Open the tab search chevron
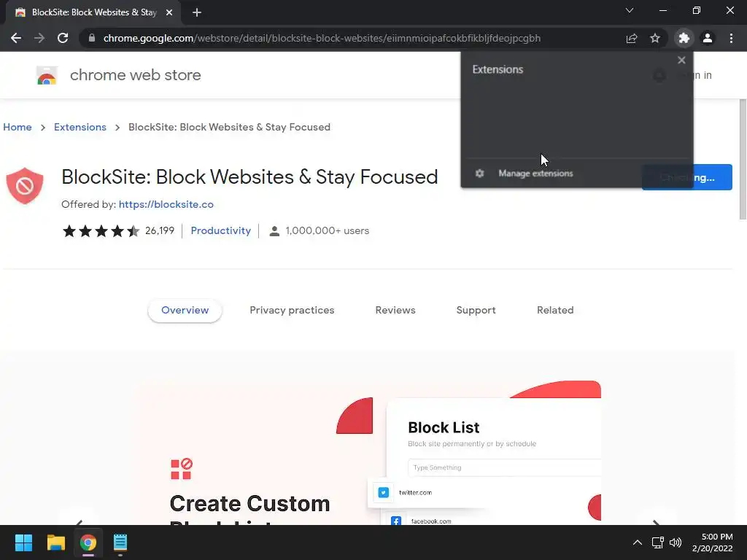This screenshot has width=747, height=560. pos(630,10)
